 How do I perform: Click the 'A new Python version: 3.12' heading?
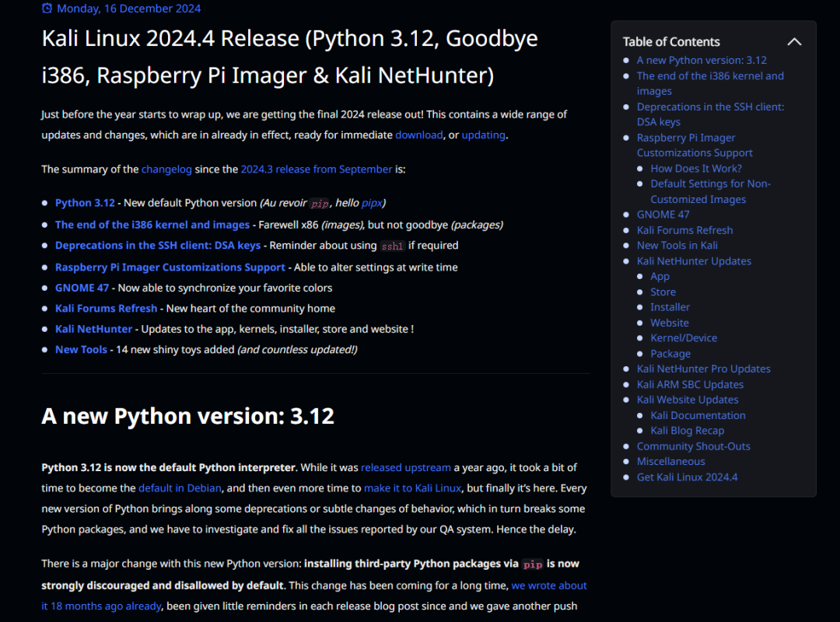[x=188, y=416]
